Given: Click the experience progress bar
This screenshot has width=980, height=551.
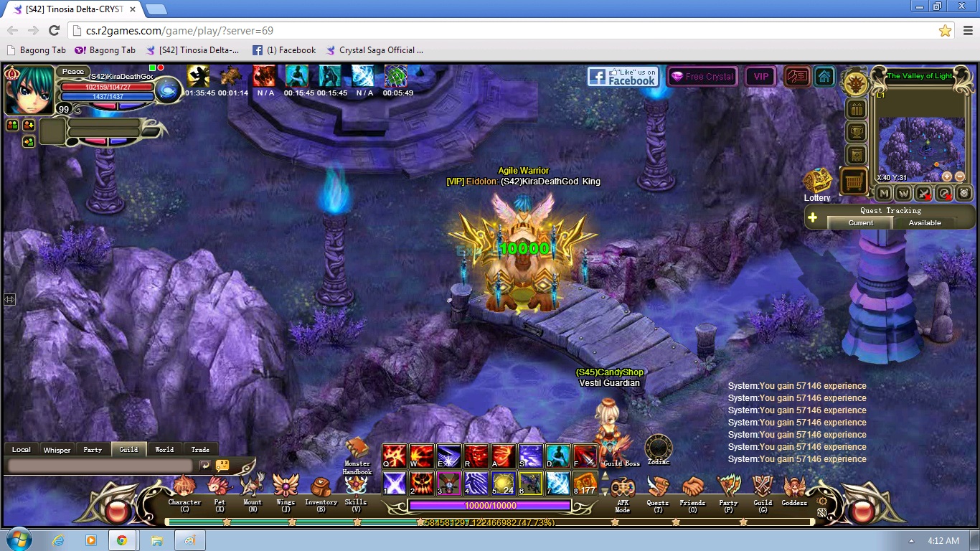Looking at the screenshot, I should (x=489, y=523).
